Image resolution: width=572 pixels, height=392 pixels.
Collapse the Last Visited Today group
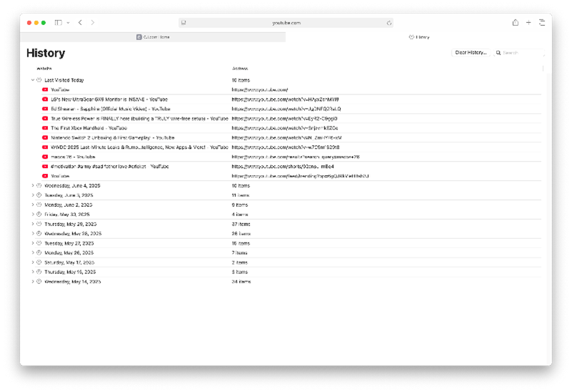coord(33,80)
